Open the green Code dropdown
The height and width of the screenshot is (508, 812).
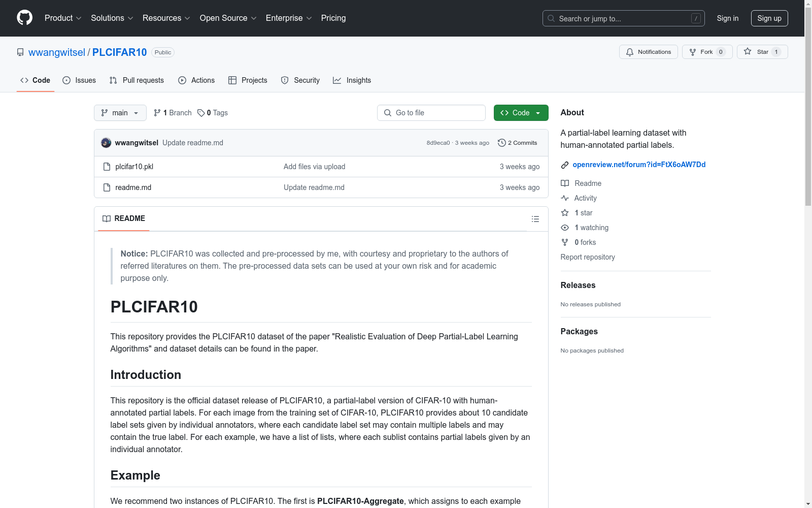521,113
